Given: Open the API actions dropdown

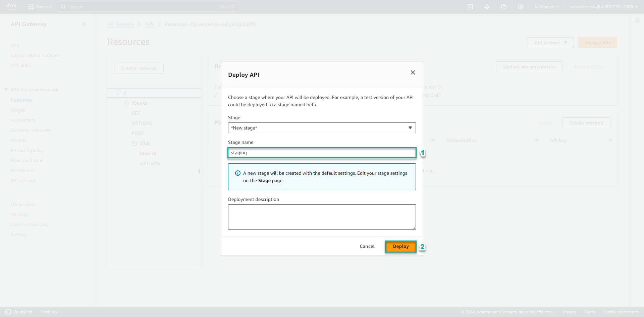Looking at the screenshot, I should click(551, 43).
